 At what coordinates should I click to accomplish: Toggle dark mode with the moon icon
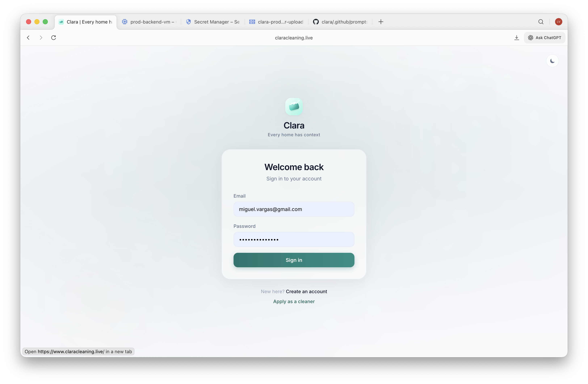(552, 61)
